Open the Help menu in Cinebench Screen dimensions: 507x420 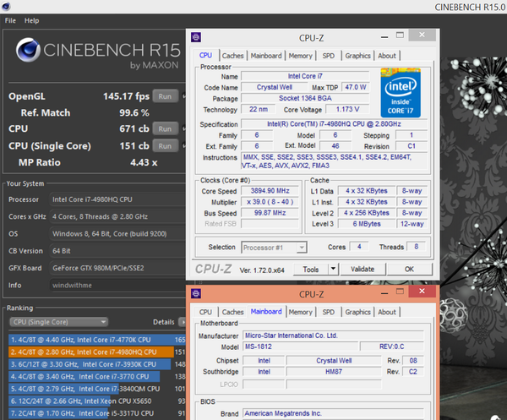[32, 19]
